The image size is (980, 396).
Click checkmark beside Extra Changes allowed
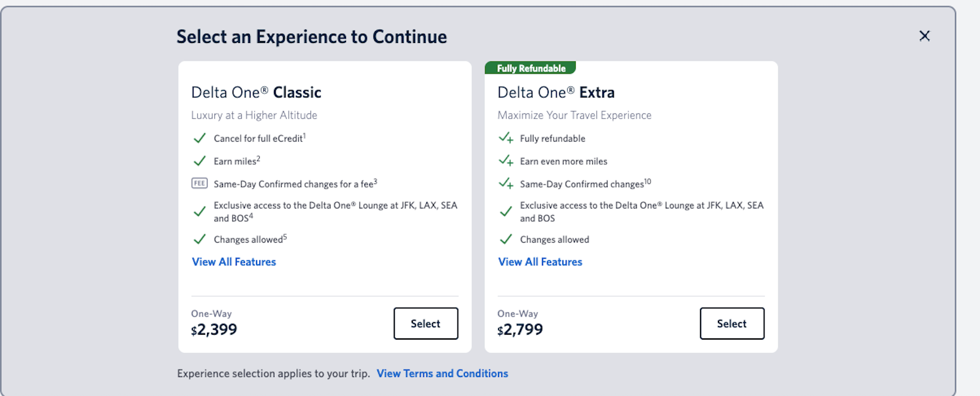[x=506, y=240]
